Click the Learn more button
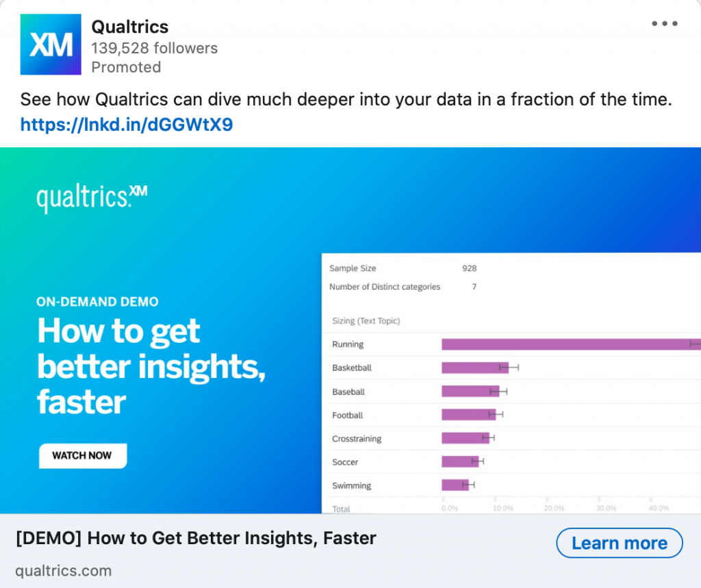This screenshot has width=701, height=588. tap(619, 544)
